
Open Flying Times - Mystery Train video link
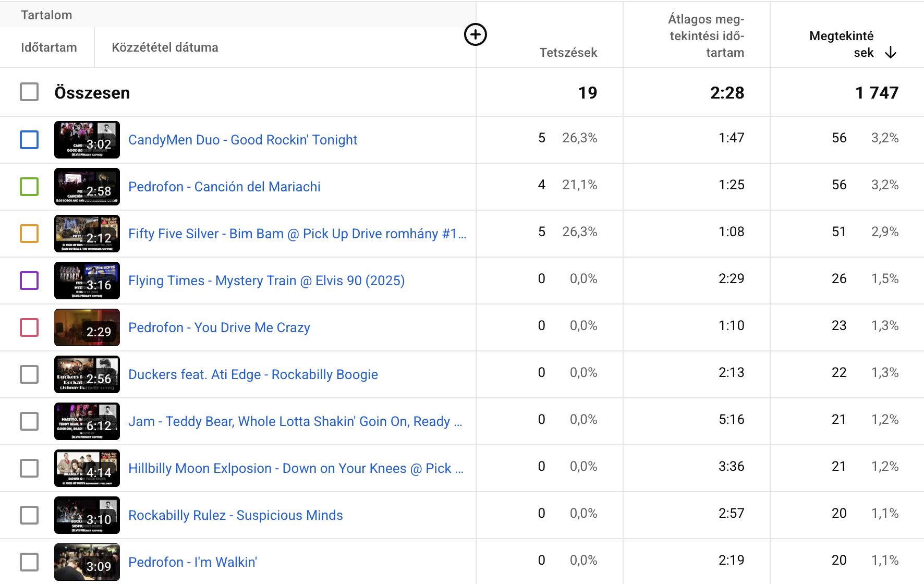tap(266, 281)
